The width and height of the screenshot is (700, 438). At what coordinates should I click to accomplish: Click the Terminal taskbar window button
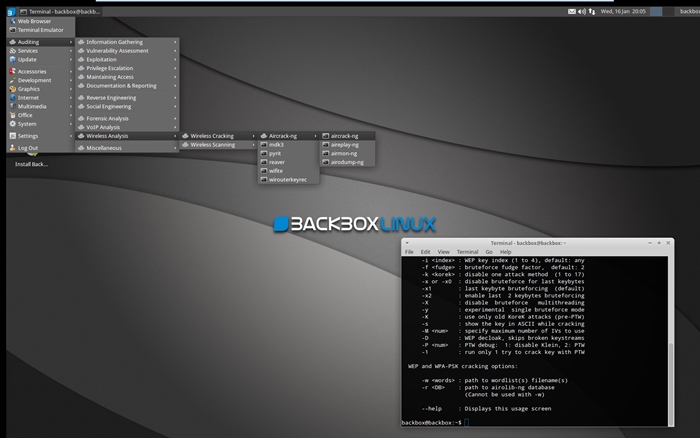[x=60, y=12]
